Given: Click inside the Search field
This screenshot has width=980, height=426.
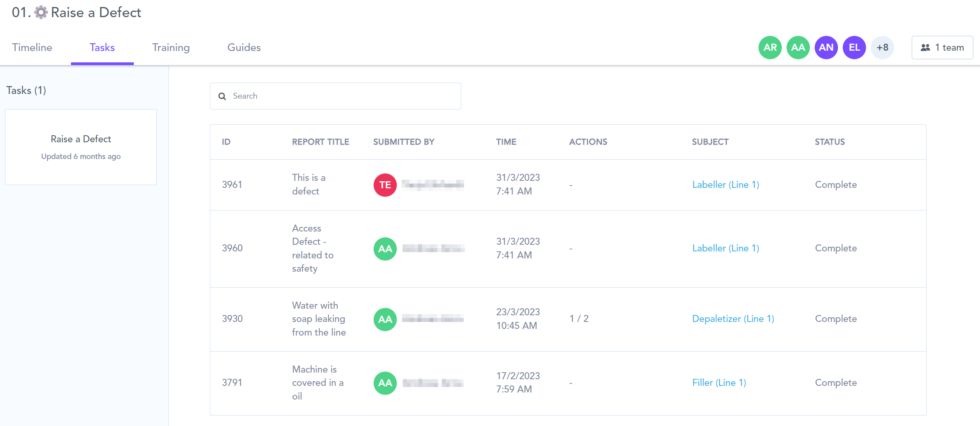Looking at the screenshot, I should click(x=335, y=96).
